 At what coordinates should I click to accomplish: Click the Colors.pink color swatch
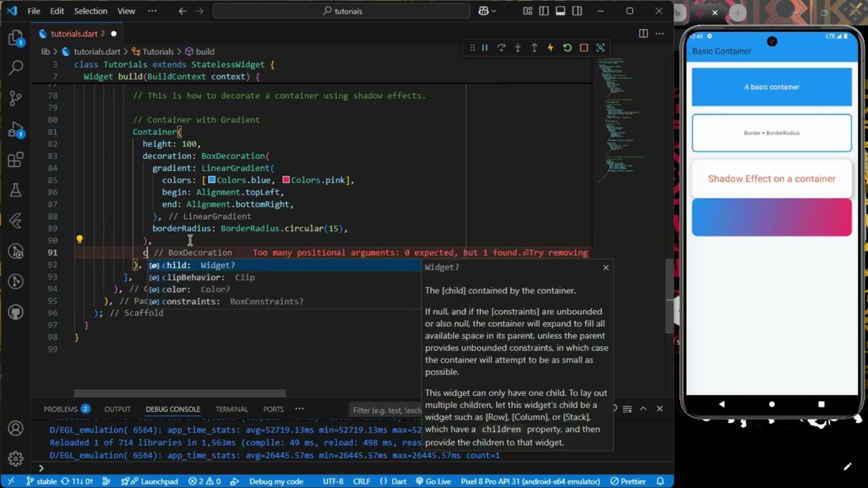click(x=286, y=180)
